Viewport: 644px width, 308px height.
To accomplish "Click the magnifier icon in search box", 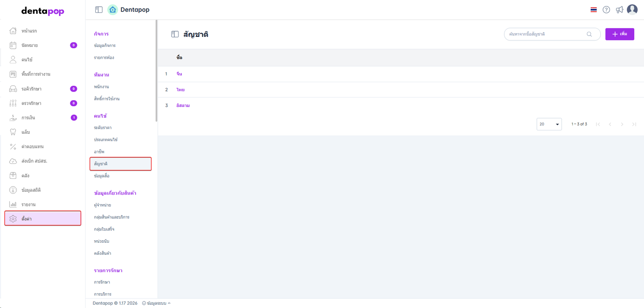I will [x=589, y=34].
